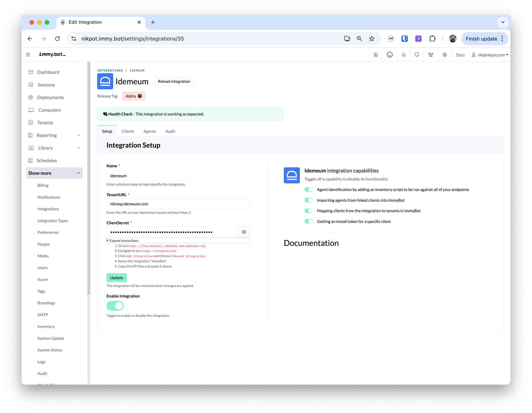Toggle the hamburger sidebar menu icon
The height and width of the screenshot is (413, 532).
point(28,55)
